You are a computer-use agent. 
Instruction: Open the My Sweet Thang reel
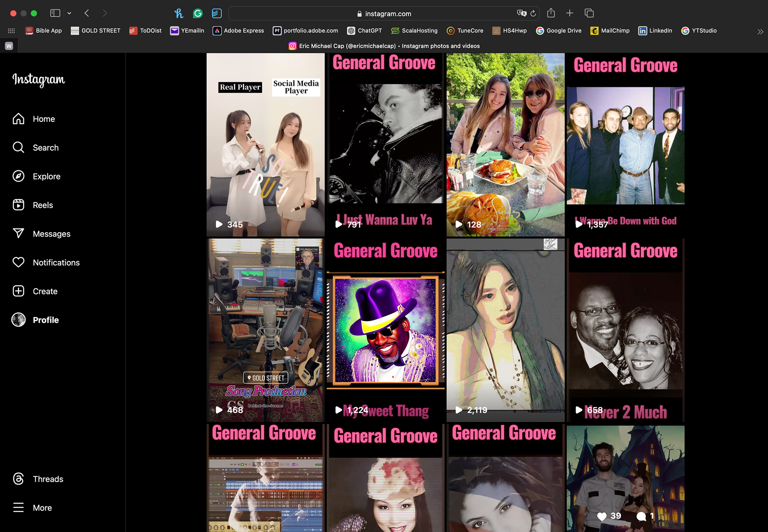pos(386,330)
